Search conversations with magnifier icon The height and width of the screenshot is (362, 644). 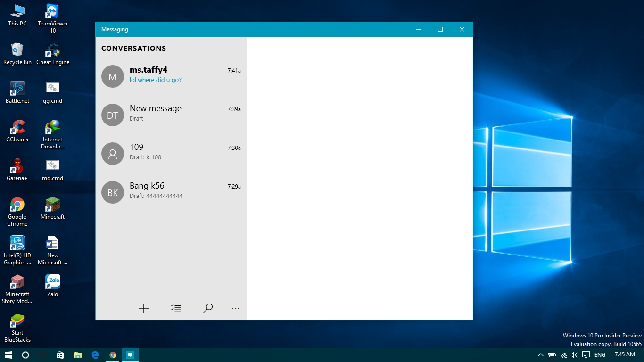[x=208, y=308]
